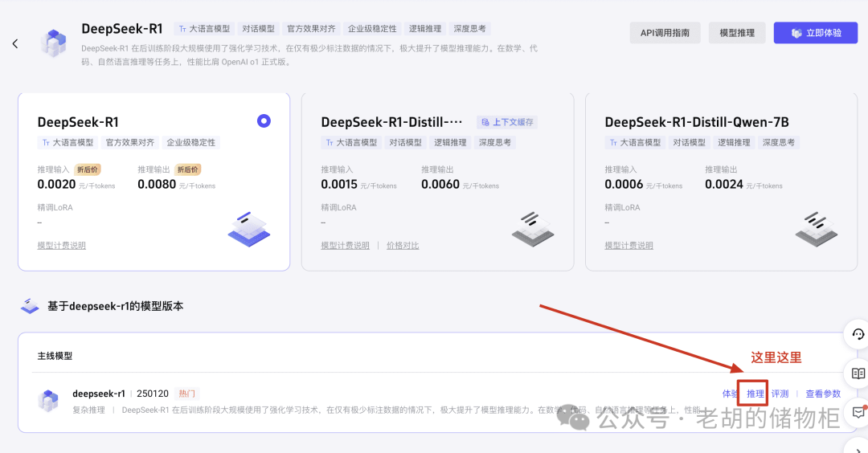Click the 0.0080 output price value
868x453 pixels.
click(157, 184)
